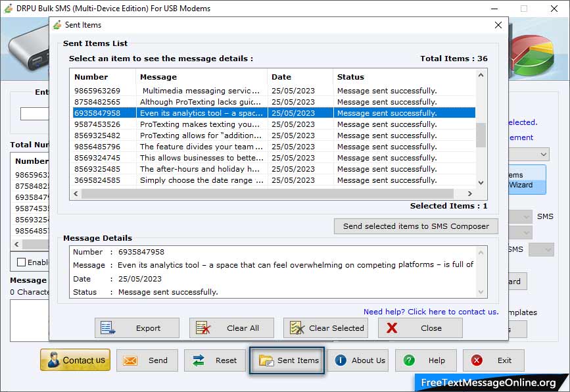This screenshot has height=392, width=570.
Task: Click the main window message text box
Action: click(30, 320)
